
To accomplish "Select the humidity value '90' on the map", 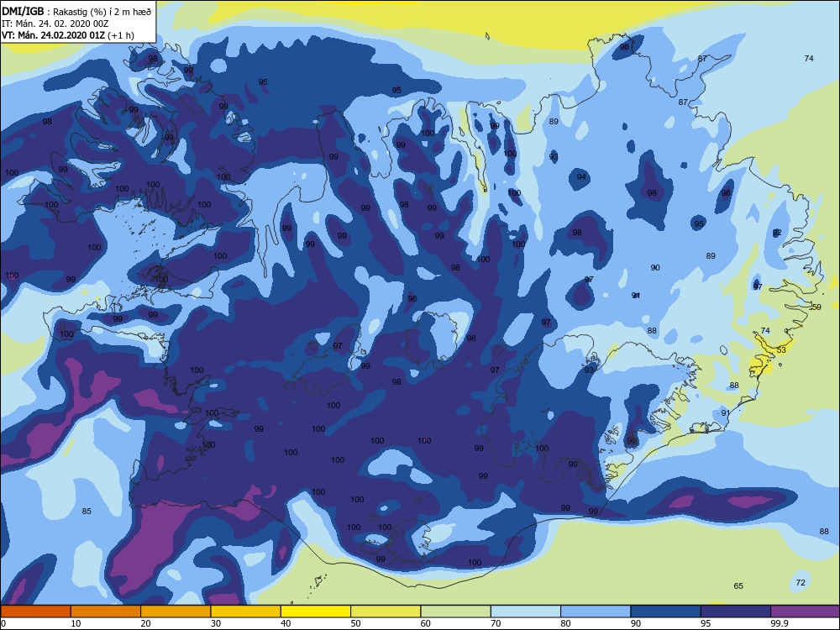I will point(655,267).
